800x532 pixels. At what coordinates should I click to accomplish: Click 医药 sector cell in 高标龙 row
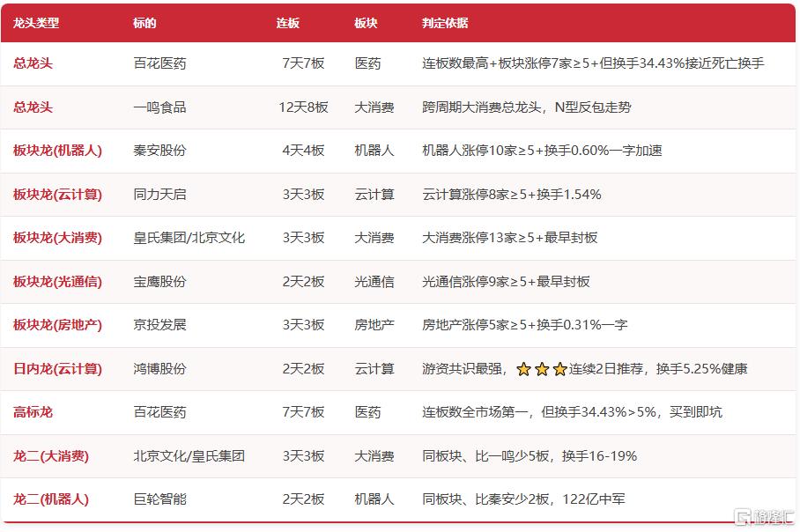click(368, 412)
